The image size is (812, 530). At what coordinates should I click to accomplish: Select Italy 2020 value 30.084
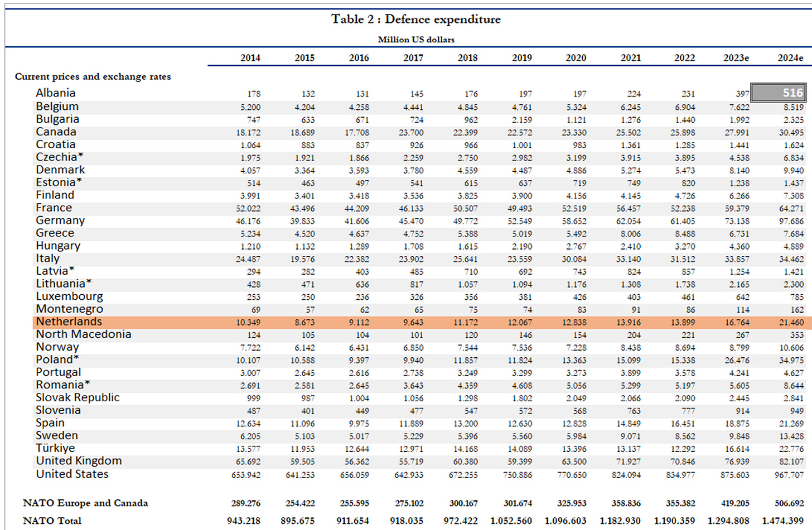pyautogui.click(x=574, y=259)
